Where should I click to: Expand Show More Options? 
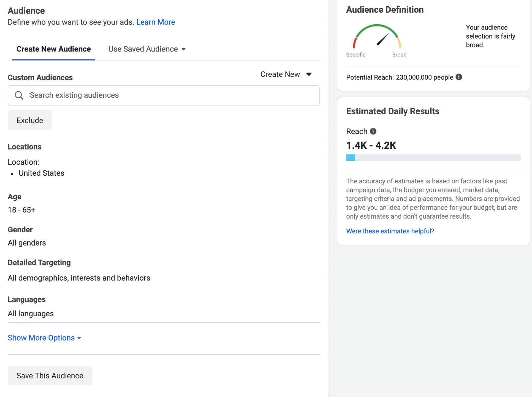[45, 338]
